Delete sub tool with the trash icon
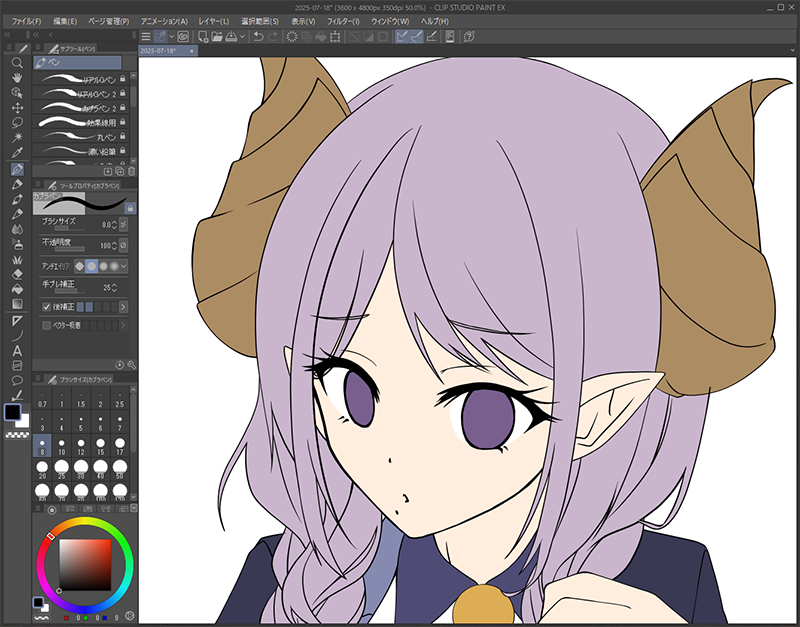The height and width of the screenshot is (627, 800). click(132, 171)
